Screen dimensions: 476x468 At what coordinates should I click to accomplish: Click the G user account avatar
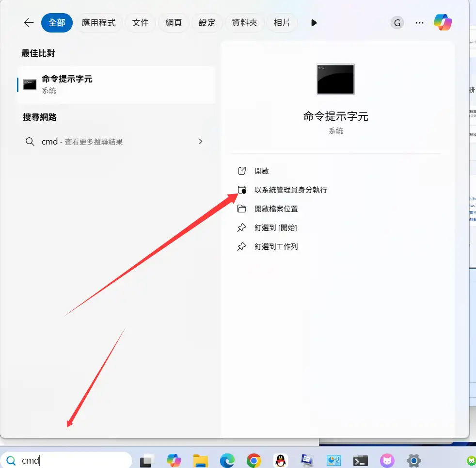point(397,23)
